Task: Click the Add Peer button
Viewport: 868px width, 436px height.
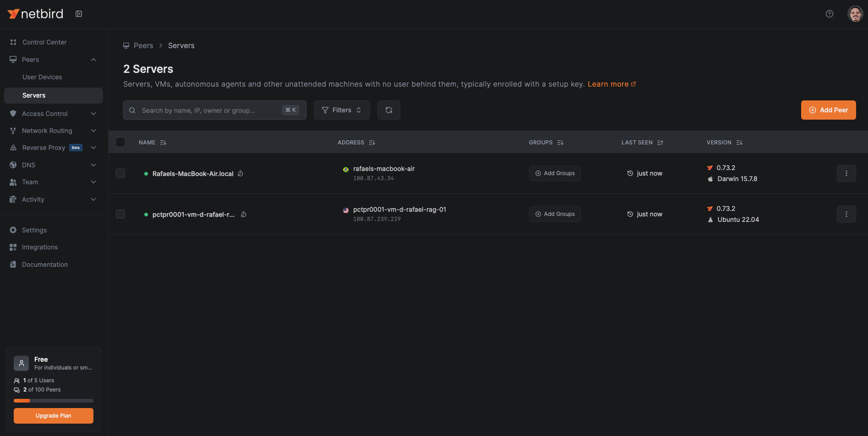Action: tap(828, 110)
